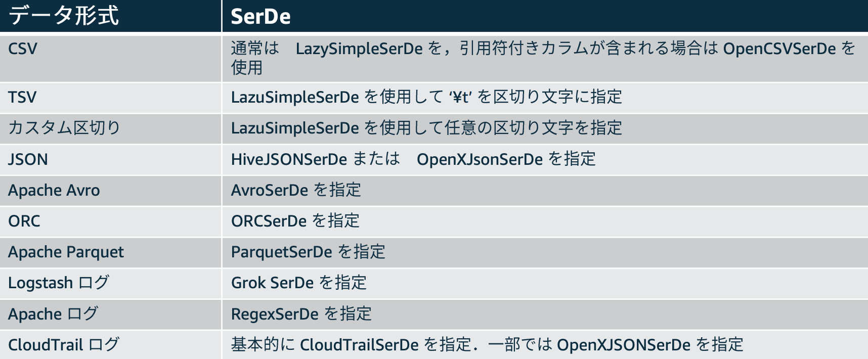This screenshot has width=868, height=359.
Task: Select the TSV format cell
Action: (110, 98)
